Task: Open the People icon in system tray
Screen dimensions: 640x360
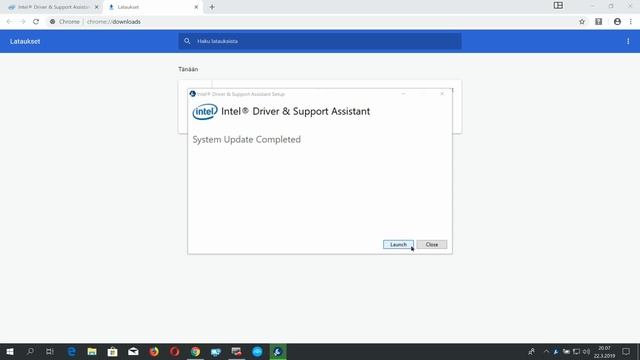Action: (531, 351)
